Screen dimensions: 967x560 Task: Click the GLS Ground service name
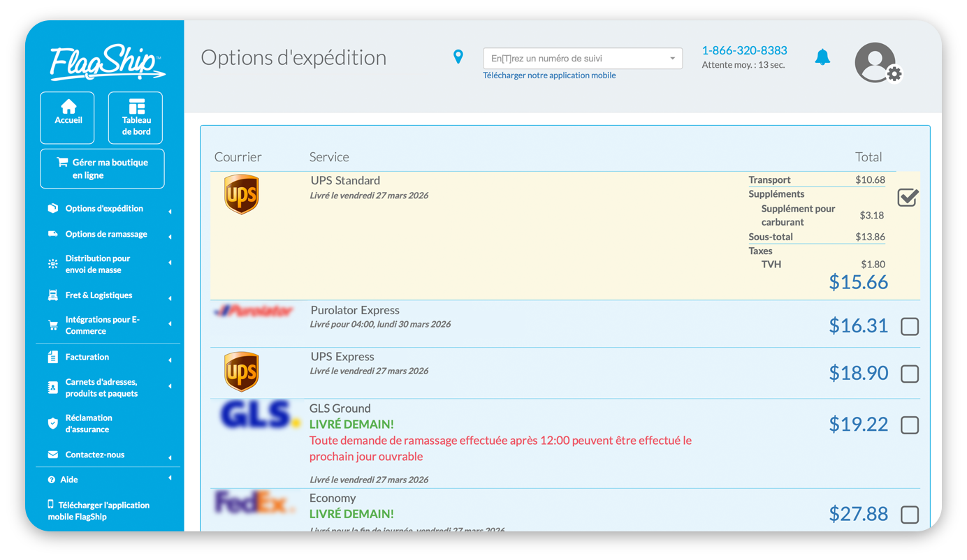coord(340,408)
